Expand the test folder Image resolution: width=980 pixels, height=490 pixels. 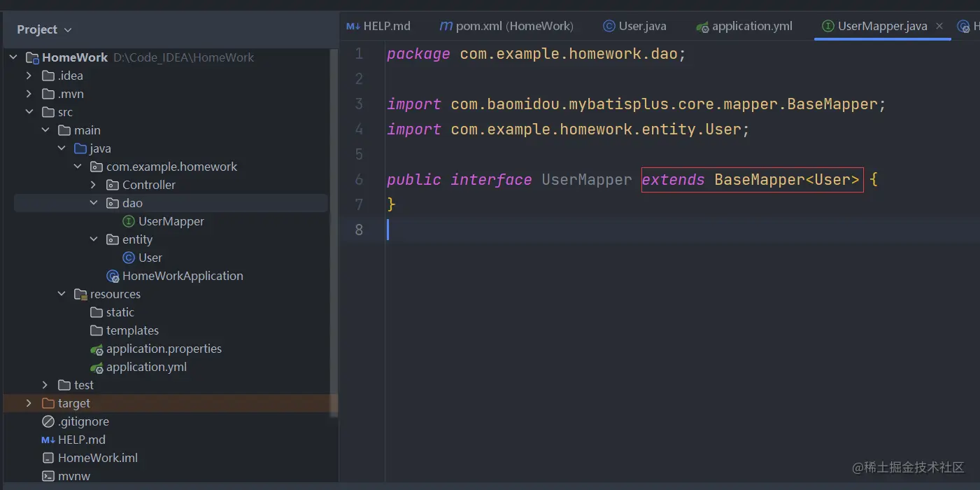(45, 385)
